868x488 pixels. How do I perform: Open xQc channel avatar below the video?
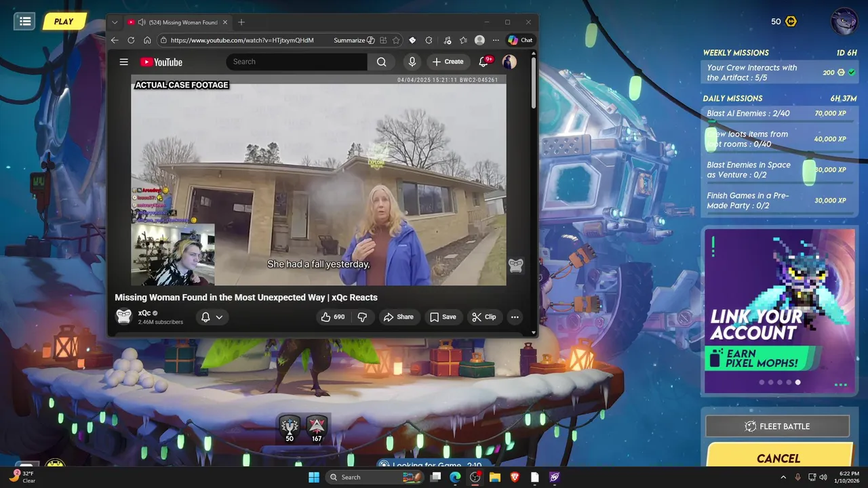click(123, 317)
